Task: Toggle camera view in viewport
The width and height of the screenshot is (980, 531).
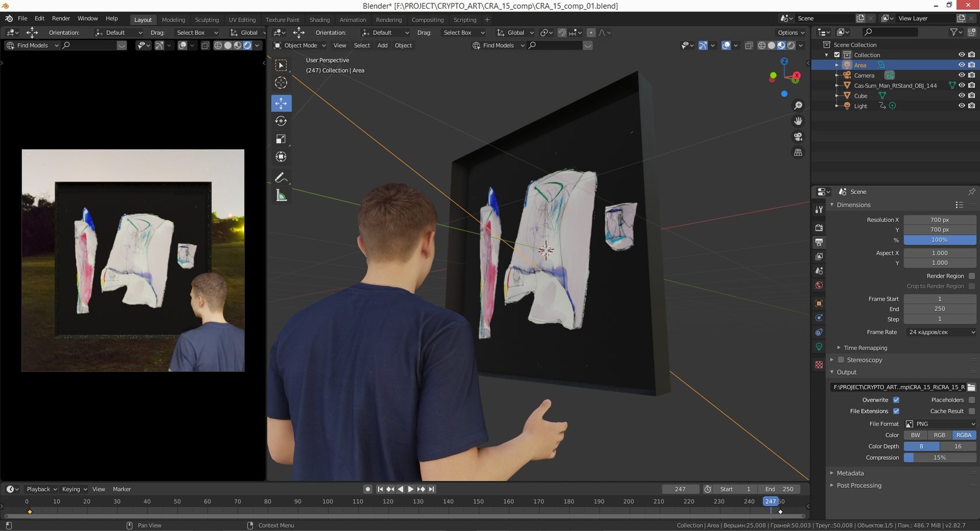Action: point(798,136)
